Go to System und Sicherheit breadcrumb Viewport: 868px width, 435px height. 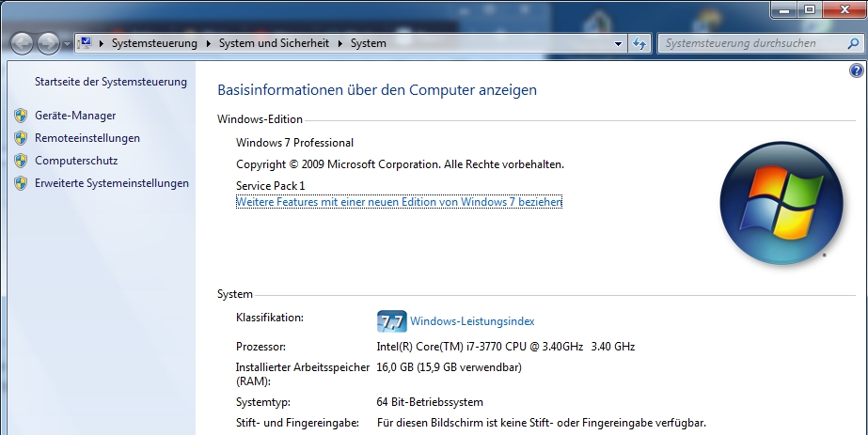[x=274, y=43]
